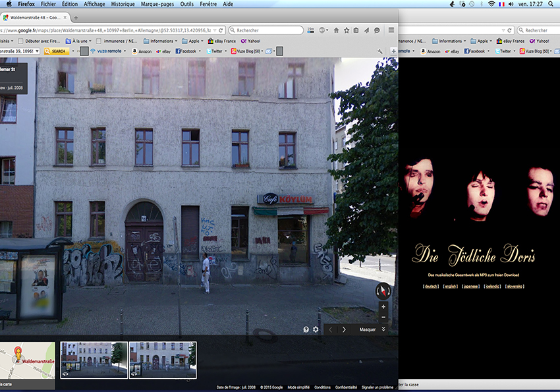Collapse the imagery strip with the double chevron

point(383,329)
